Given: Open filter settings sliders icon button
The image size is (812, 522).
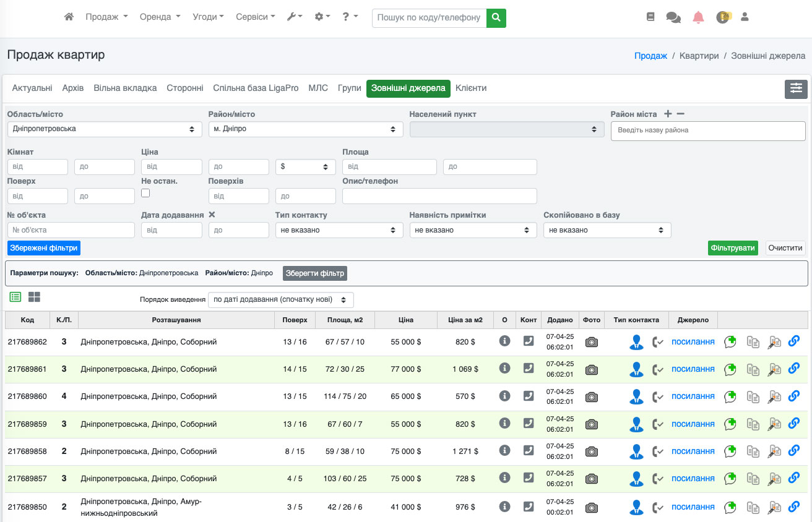Looking at the screenshot, I should click(x=796, y=89).
